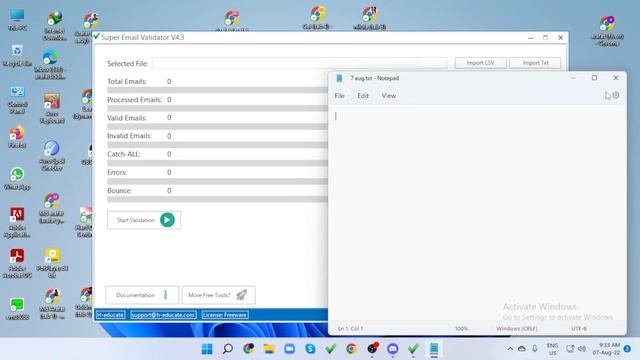Open Zoom from the taskbar

coord(289,349)
